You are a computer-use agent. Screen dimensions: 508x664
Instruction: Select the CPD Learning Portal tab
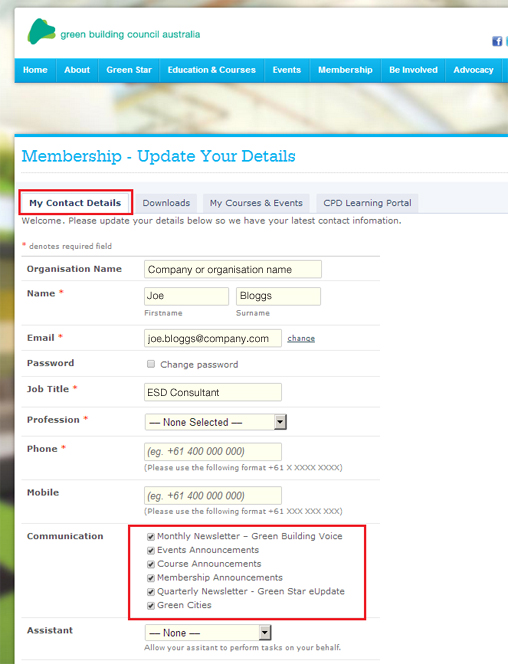(367, 203)
